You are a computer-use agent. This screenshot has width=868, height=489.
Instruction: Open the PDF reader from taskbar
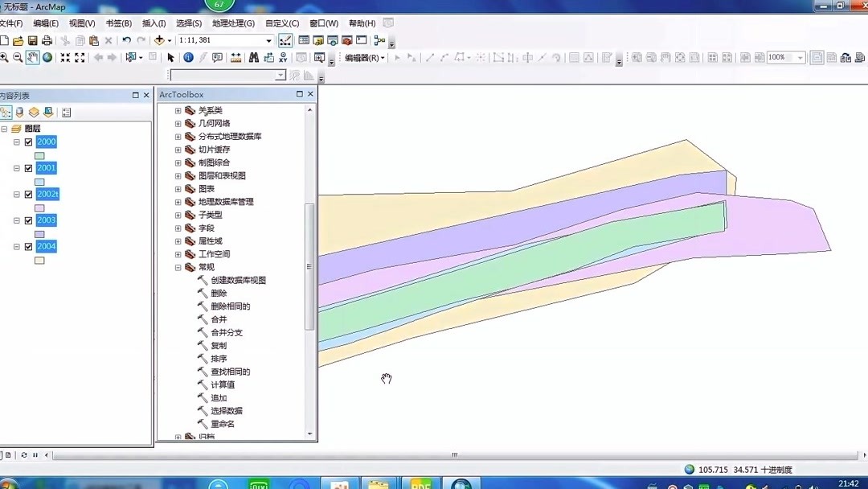click(420, 483)
